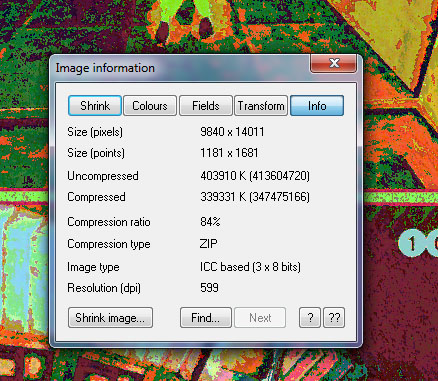Viewport: 438px width, 381px height.
Task: Click the compression type value ZIP
Action: [208, 244]
